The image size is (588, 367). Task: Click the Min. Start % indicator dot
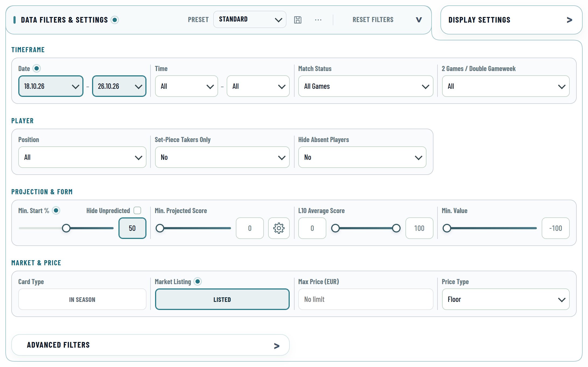[x=56, y=210]
